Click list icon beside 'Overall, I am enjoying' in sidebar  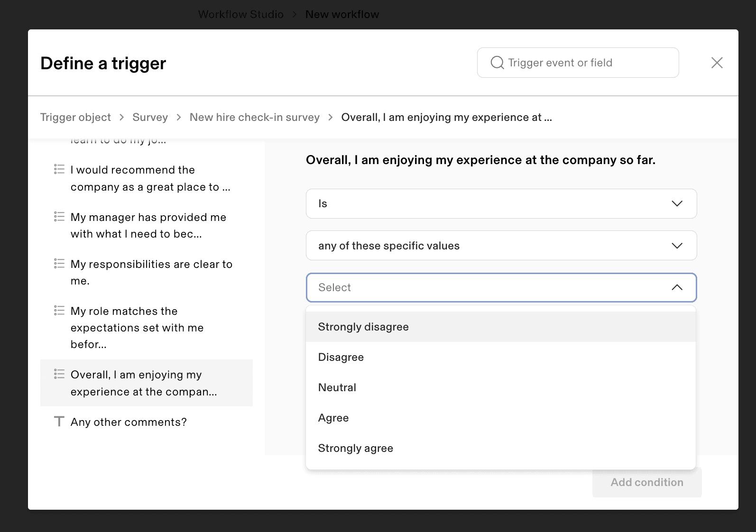pyautogui.click(x=59, y=374)
